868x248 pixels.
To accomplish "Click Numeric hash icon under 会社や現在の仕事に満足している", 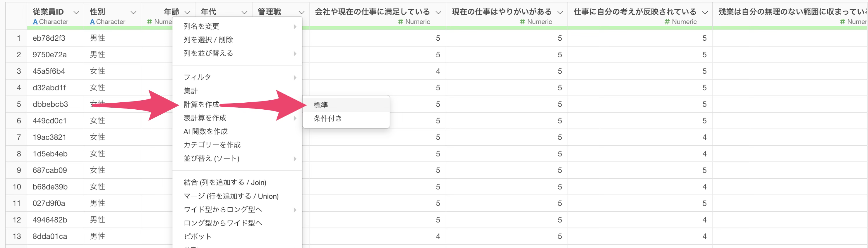I will (x=400, y=22).
